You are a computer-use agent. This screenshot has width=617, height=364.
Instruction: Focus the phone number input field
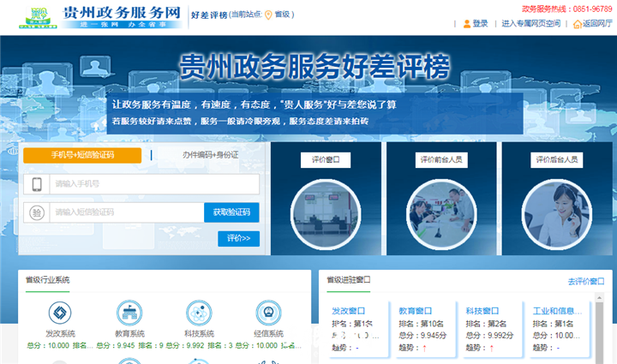click(x=154, y=184)
